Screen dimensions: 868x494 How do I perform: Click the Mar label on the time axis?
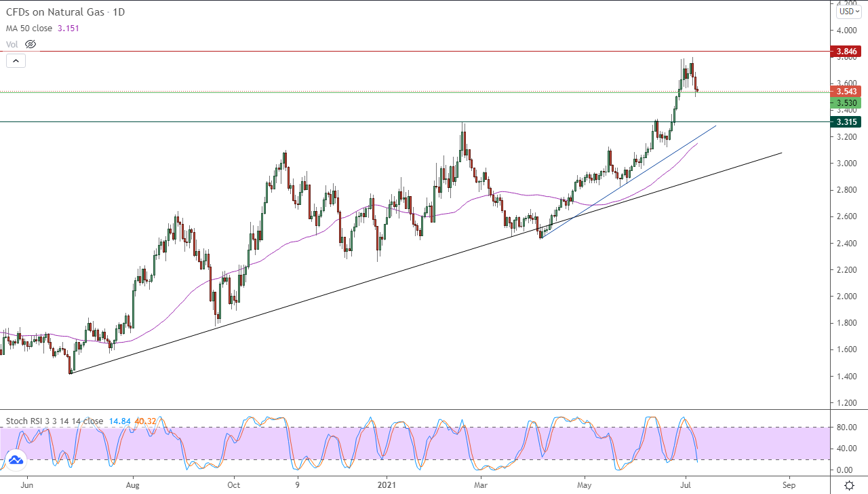coord(481,486)
